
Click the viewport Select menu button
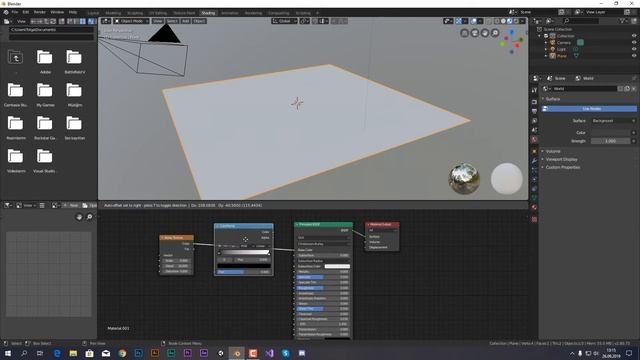click(172, 21)
